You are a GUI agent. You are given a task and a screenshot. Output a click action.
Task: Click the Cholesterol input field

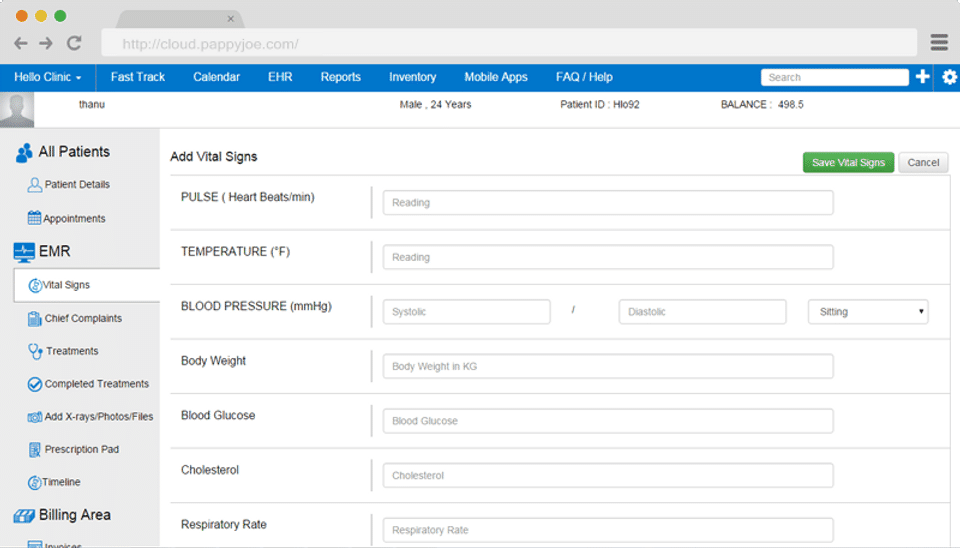click(x=608, y=475)
